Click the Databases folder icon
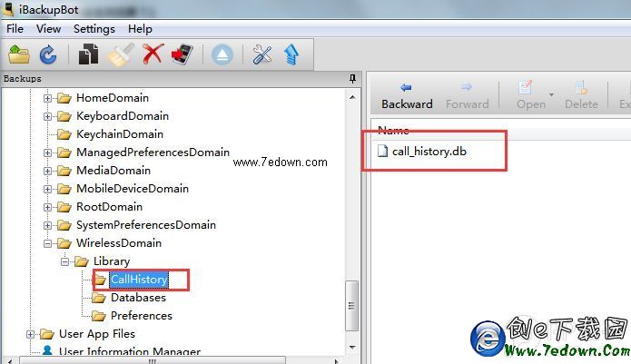 click(99, 298)
